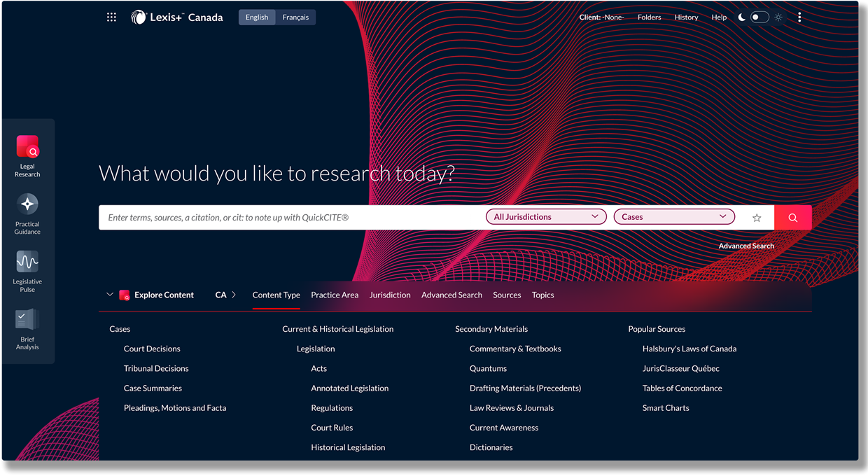Open Historical Legislation
The width and height of the screenshot is (868, 476).
pyautogui.click(x=348, y=447)
